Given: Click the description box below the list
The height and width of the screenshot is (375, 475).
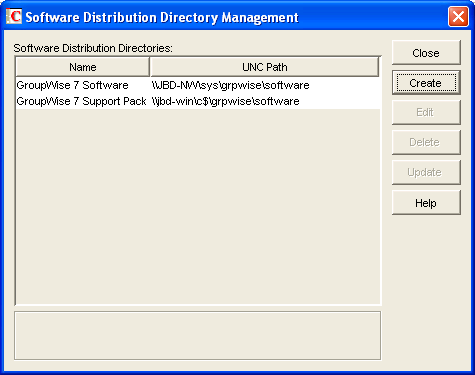Looking at the screenshot, I should pos(197,336).
